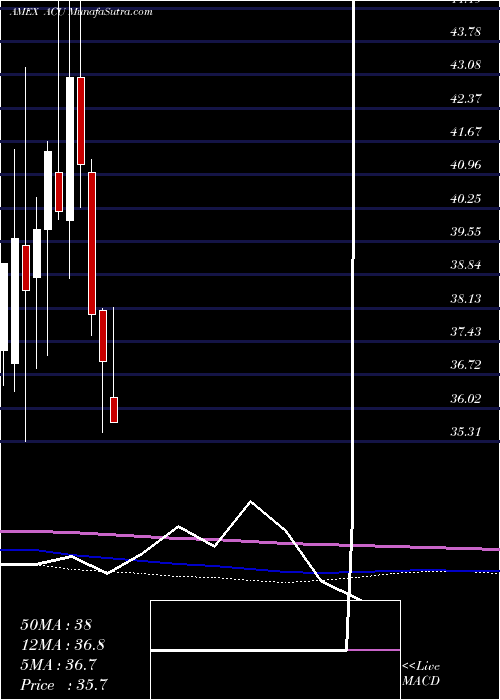Click the 35.31 price axis label
The image size is (500, 700).
(466, 432)
